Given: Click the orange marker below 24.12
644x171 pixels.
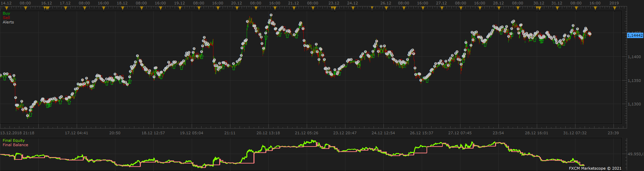Looking at the screenshot, I should [x=353, y=8].
